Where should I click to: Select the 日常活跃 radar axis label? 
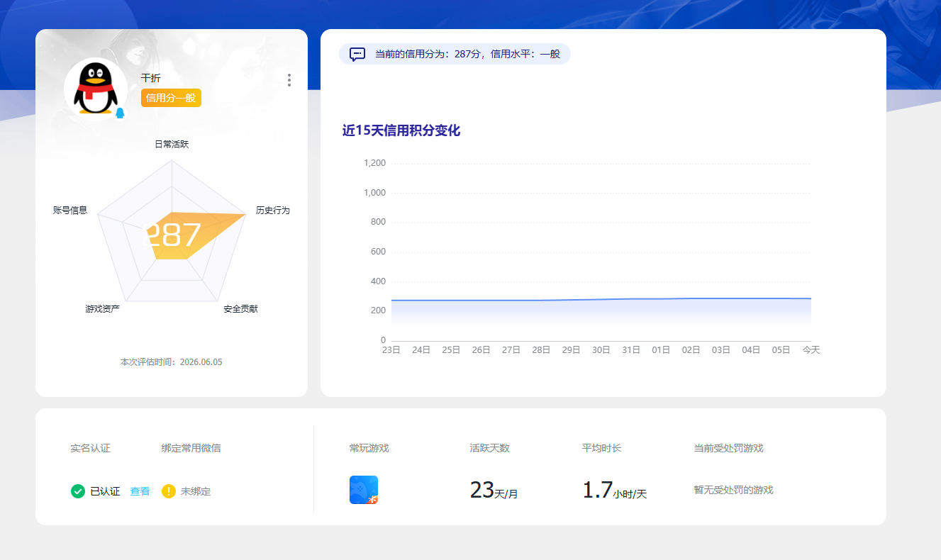pos(172,144)
